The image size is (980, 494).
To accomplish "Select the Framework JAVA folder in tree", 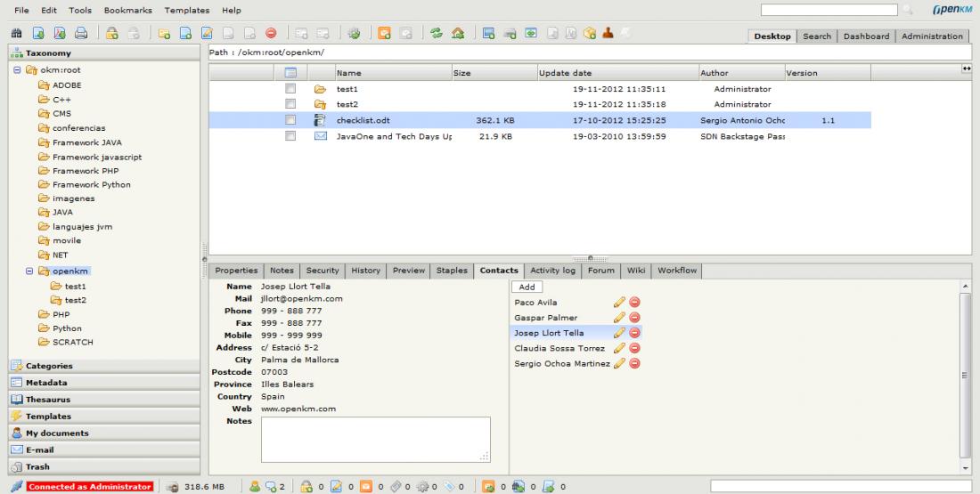I will [x=87, y=142].
